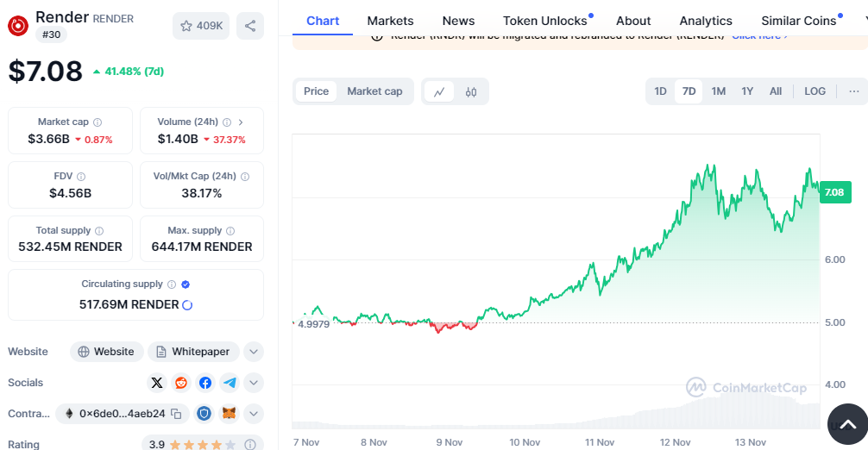Expand the Socials chevron
868x450 pixels.
coord(254,383)
